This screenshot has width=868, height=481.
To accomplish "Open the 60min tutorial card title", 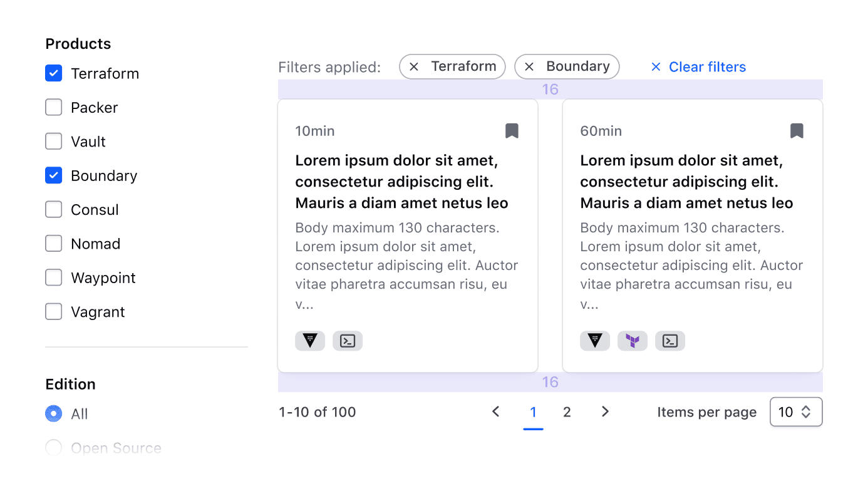I will [x=686, y=181].
